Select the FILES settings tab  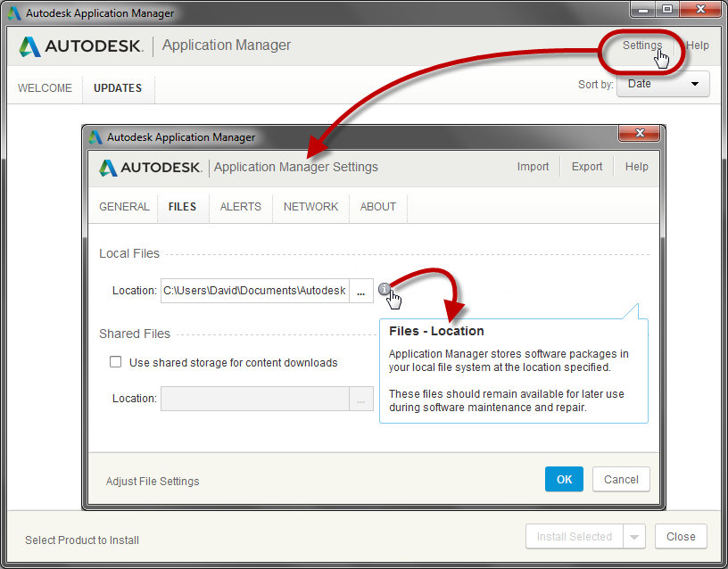point(182,207)
